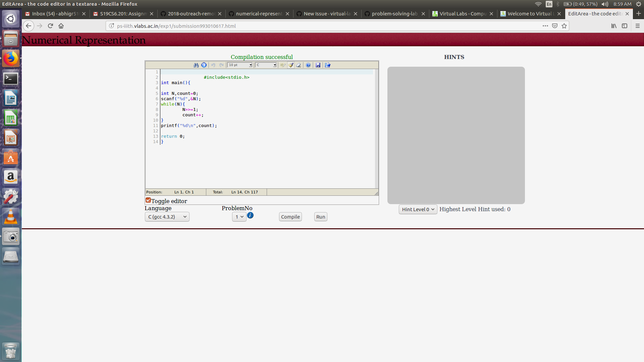
Task: Load a file using the open folder icon
Action: [x=327, y=65]
